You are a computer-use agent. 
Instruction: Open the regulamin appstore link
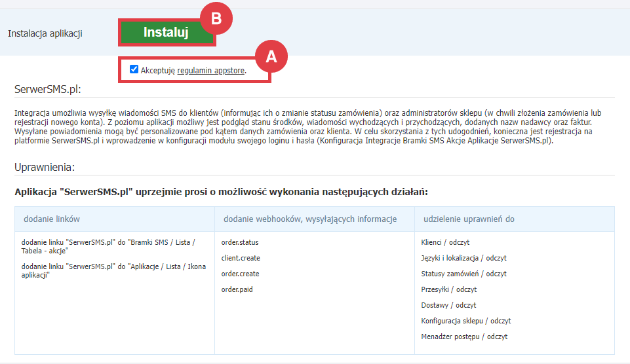pos(211,70)
